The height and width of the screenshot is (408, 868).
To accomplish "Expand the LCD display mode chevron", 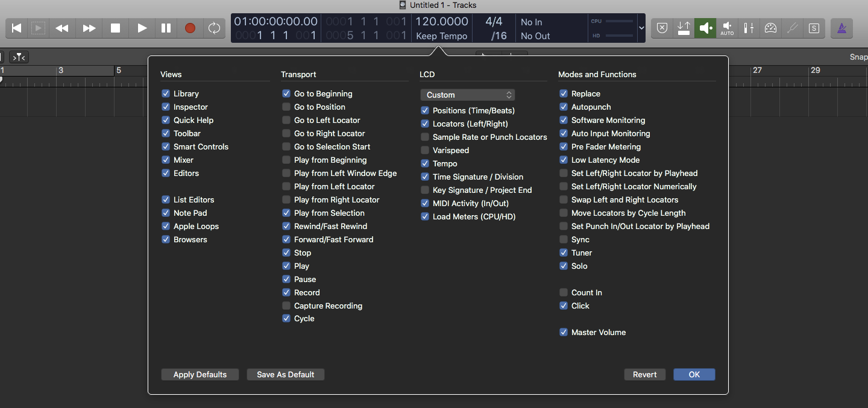I will (x=641, y=28).
